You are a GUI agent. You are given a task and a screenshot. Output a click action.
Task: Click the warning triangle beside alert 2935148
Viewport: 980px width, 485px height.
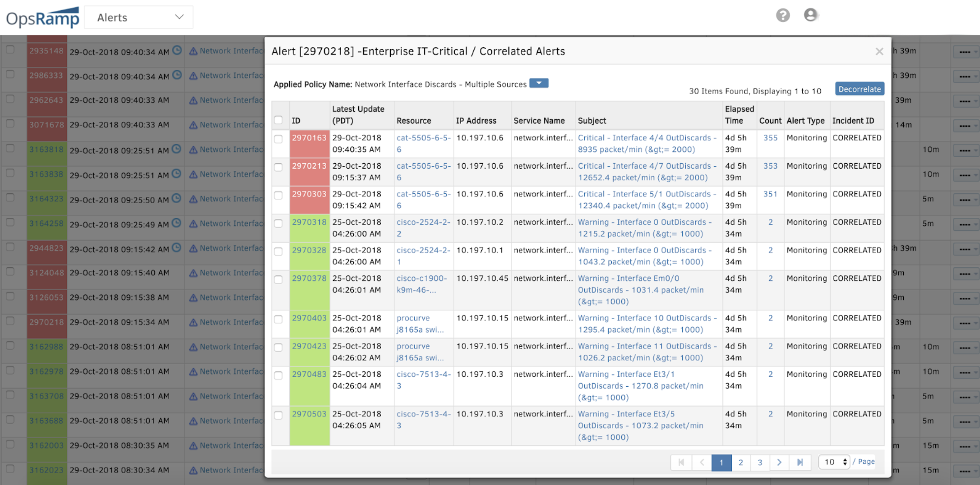pyautogui.click(x=193, y=50)
